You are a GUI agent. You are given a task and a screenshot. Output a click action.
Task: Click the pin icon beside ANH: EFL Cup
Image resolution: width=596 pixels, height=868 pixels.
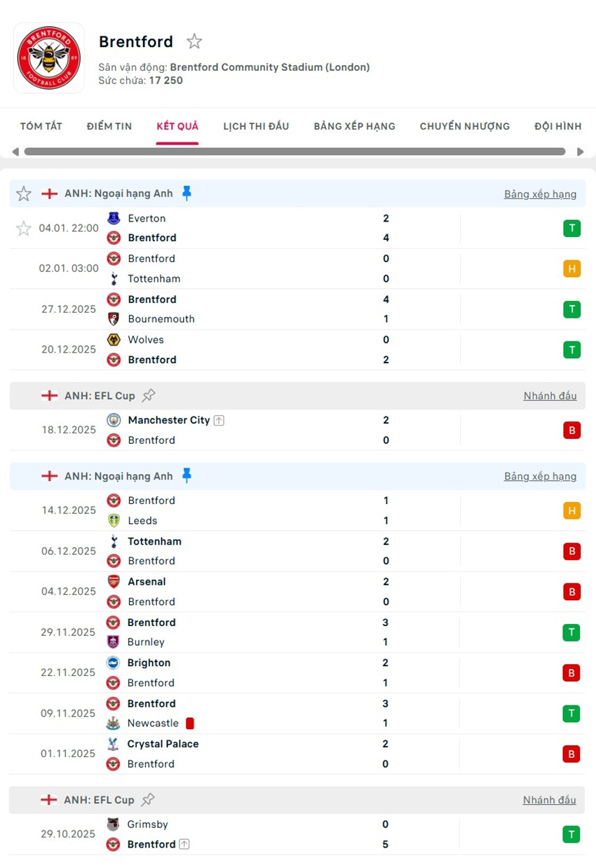point(148,395)
